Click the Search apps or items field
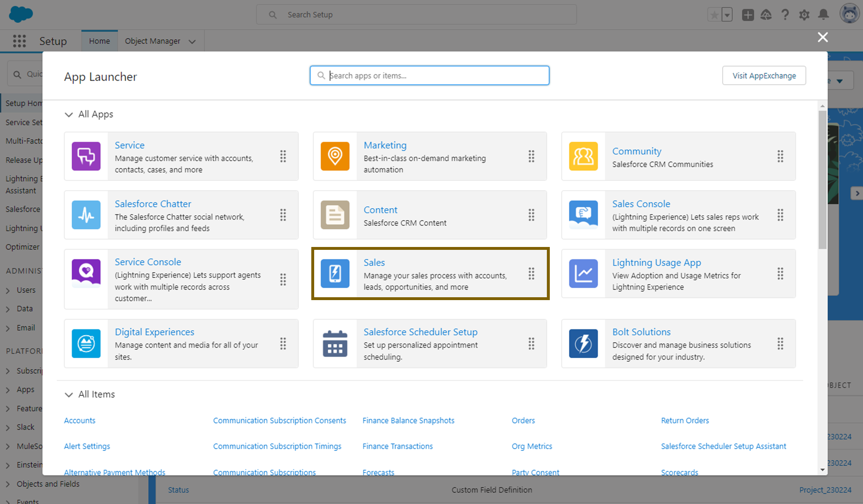Viewport: 863px width, 504px height. click(x=429, y=76)
